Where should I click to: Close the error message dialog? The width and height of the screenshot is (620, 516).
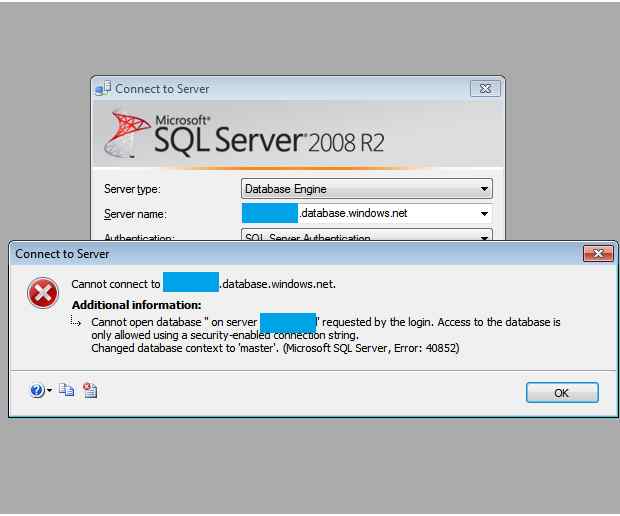click(598, 253)
